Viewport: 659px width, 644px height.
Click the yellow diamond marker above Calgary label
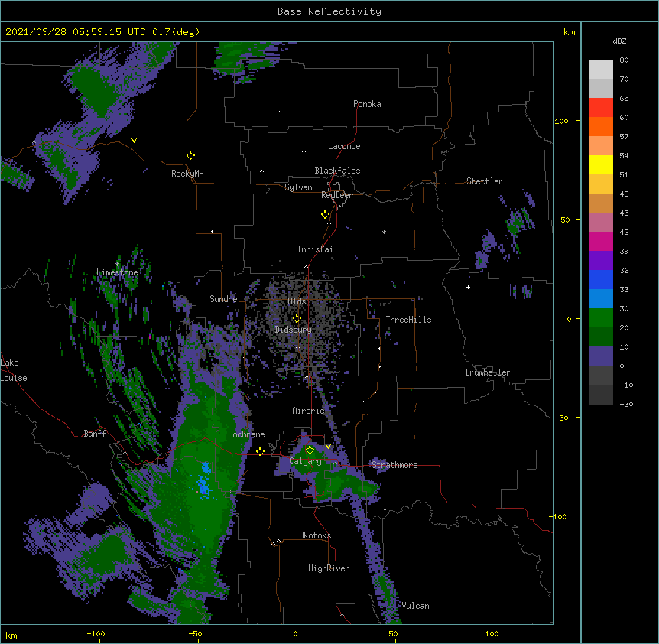pos(310,450)
